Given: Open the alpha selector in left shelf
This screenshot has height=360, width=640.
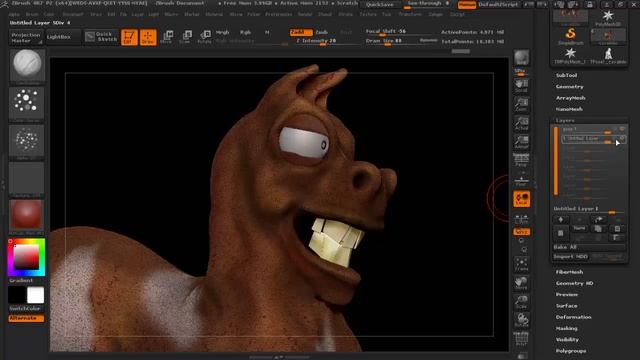Looking at the screenshot, I should (27, 142).
